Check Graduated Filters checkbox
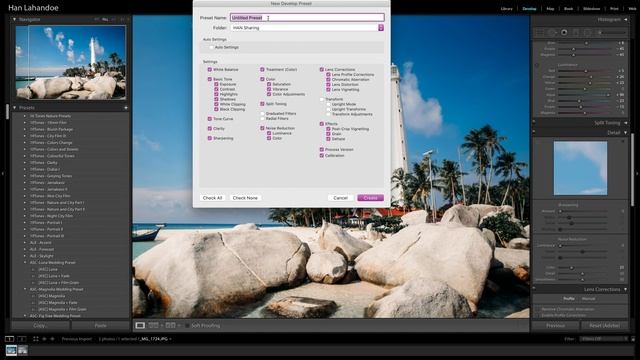The image size is (640, 360). click(x=262, y=113)
